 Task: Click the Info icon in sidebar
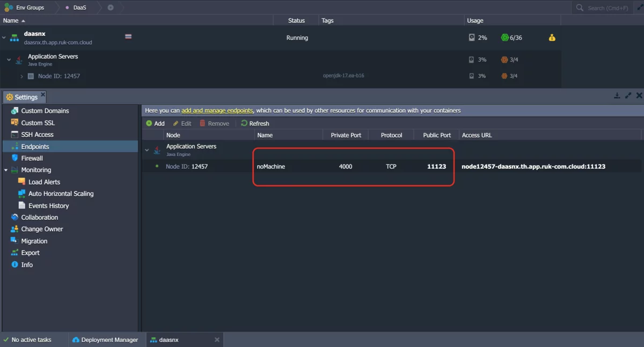(x=14, y=264)
